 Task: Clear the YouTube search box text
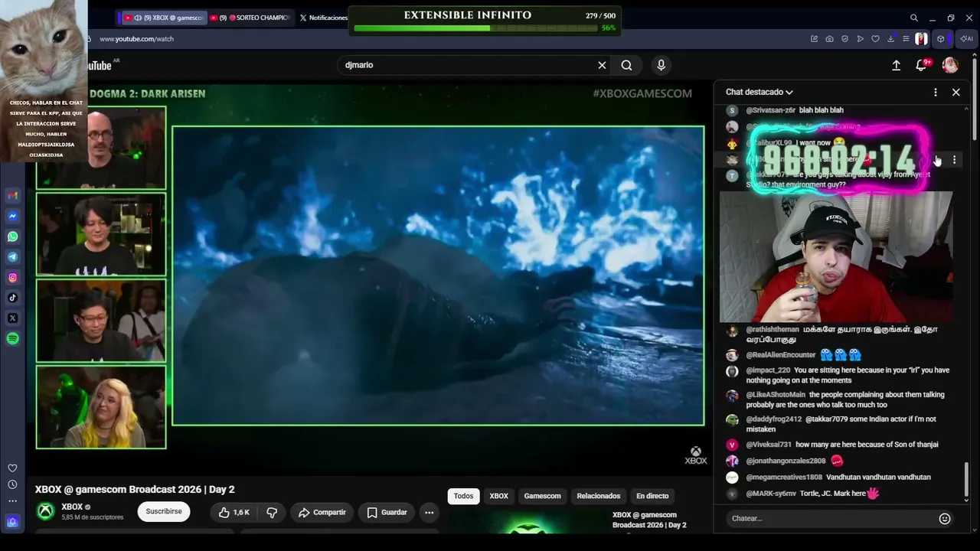602,65
